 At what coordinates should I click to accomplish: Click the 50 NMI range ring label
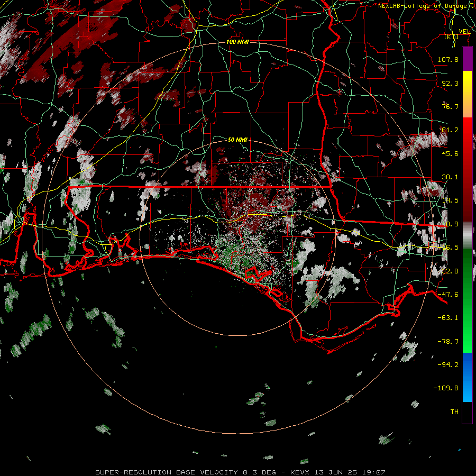[x=237, y=140]
